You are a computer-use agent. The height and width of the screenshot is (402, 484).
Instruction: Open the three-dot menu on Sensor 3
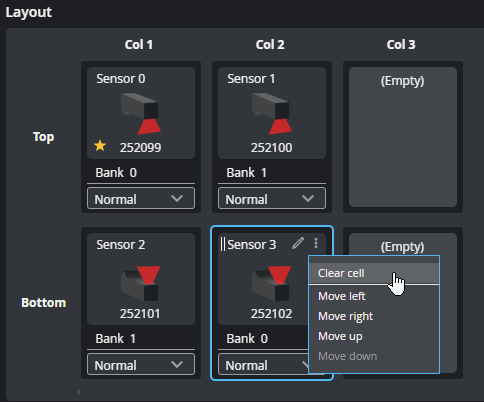[316, 243]
